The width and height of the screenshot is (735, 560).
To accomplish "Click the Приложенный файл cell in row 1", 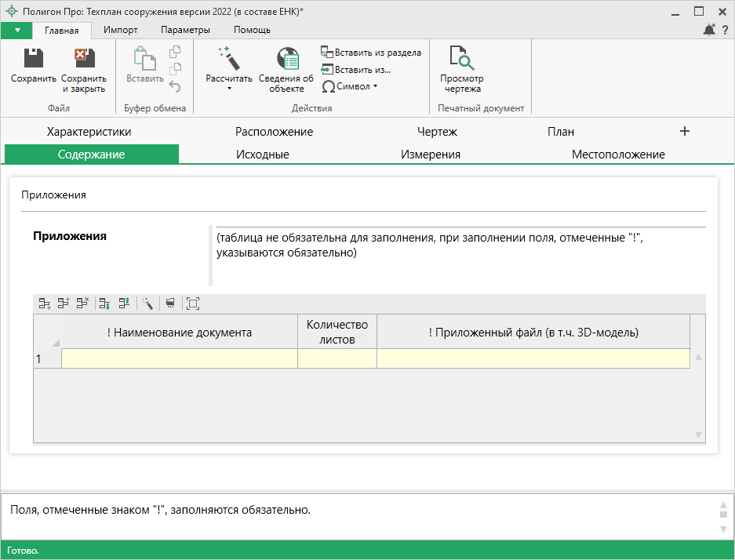I will tap(533, 358).
